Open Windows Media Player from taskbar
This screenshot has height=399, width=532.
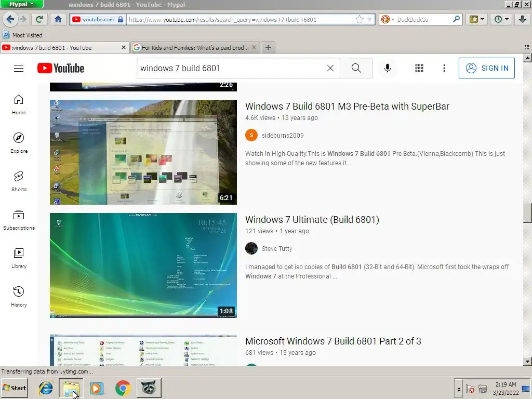coord(97,388)
